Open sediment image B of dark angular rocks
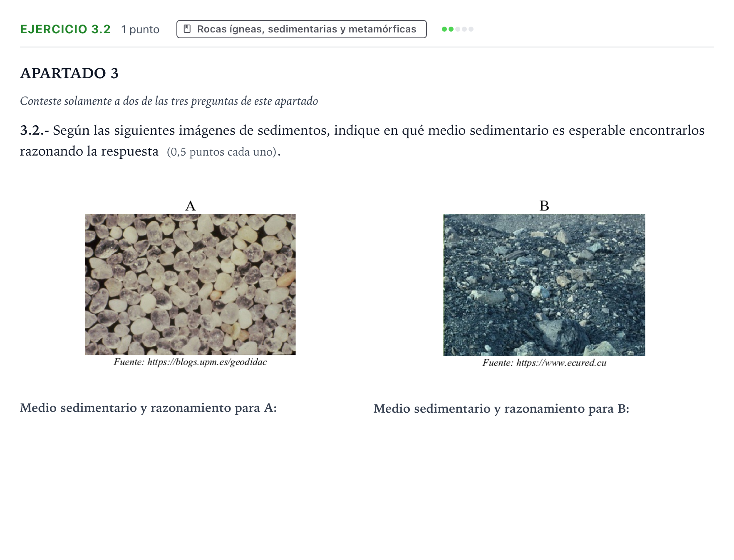734x560 pixels. tap(544, 285)
